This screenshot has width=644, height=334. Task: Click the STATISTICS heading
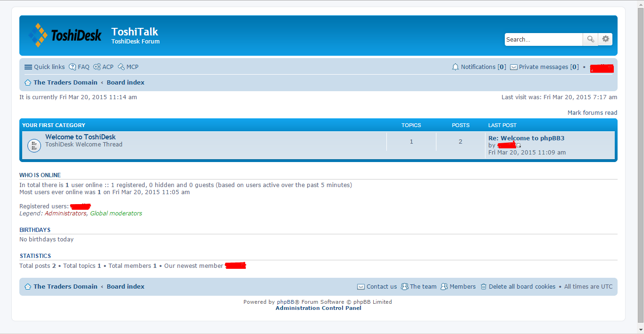pos(35,256)
